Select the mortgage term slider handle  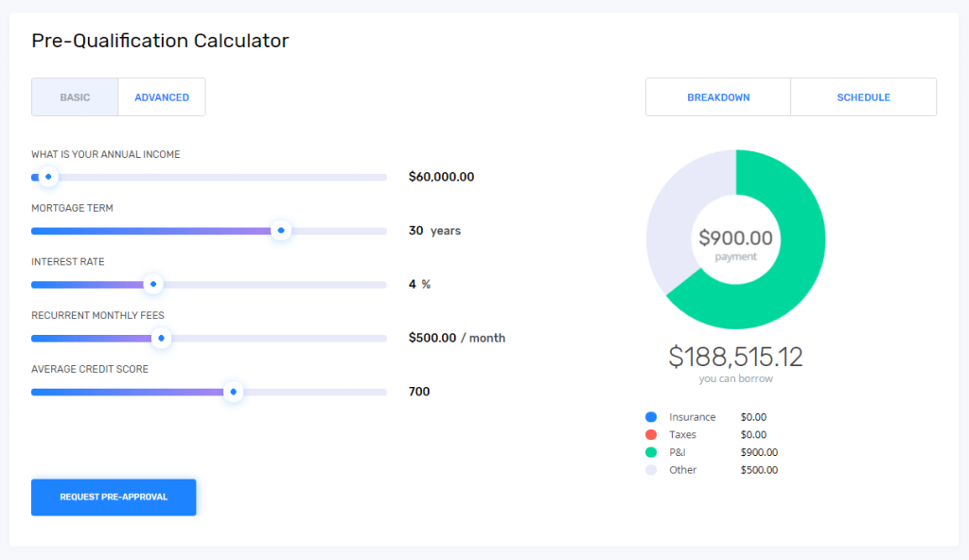[x=281, y=230]
